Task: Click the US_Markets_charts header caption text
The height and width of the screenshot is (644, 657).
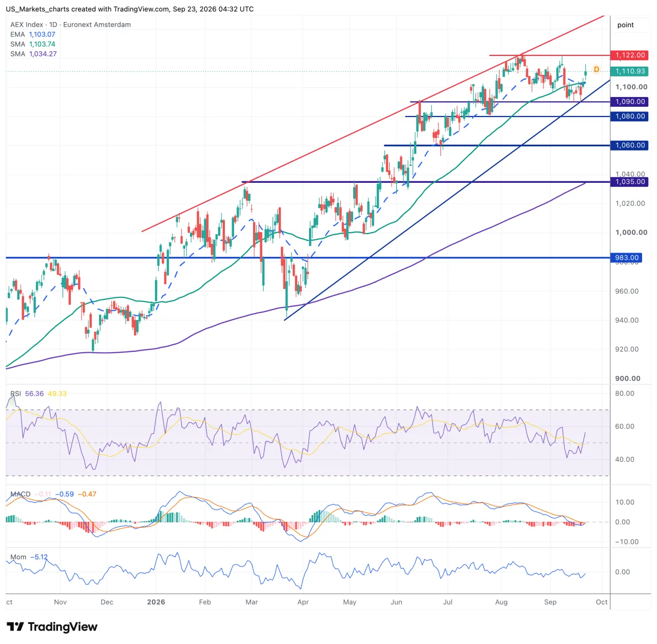Action: pos(129,9)
